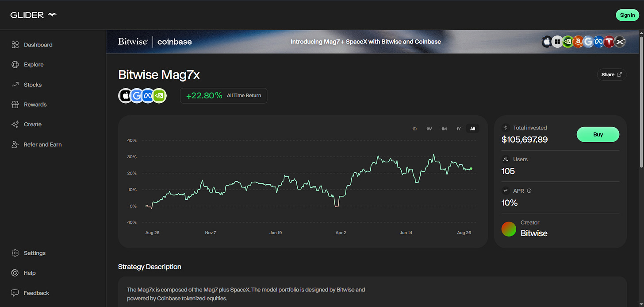644x307 pixels.
Task: Click the Sign in button
Action: coord(627,15)
